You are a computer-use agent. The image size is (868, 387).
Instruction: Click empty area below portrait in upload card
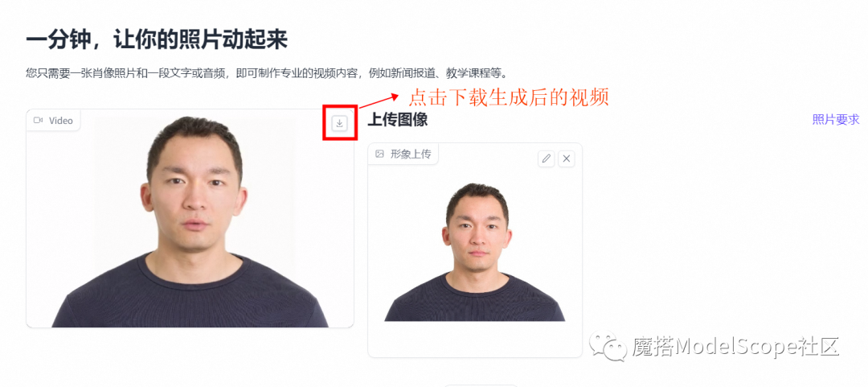475,340
